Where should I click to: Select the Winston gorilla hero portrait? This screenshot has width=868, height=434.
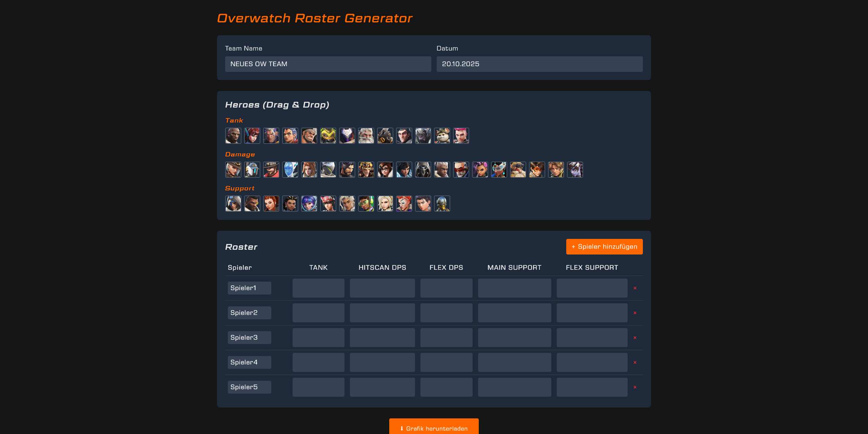[x=423, y=136]
